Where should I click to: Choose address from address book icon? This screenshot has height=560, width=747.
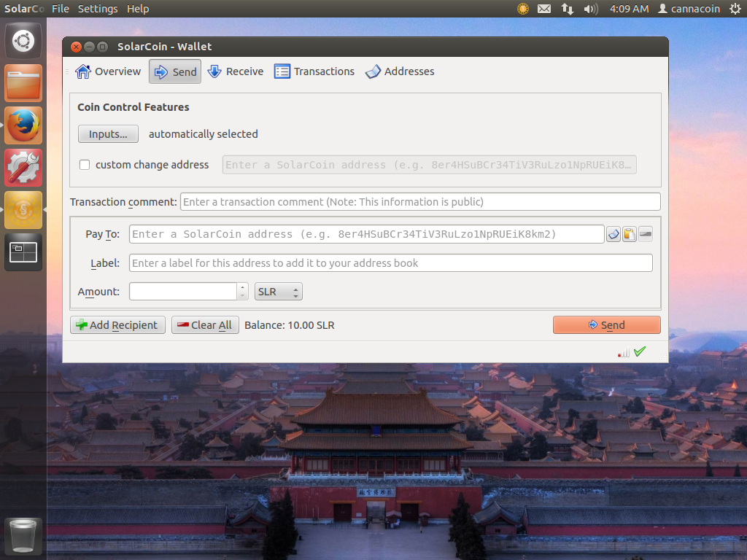tap(614, 234)
